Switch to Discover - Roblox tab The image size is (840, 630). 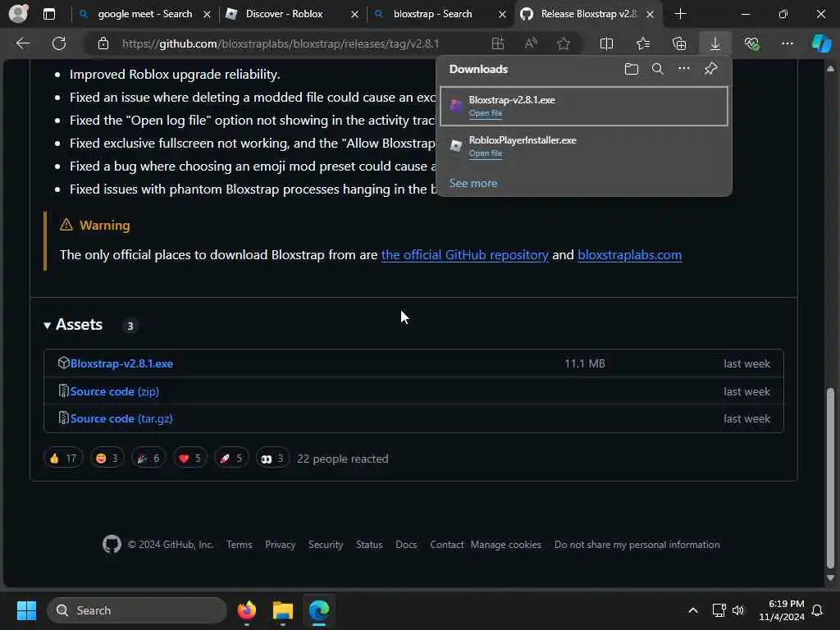pos(292,14)
